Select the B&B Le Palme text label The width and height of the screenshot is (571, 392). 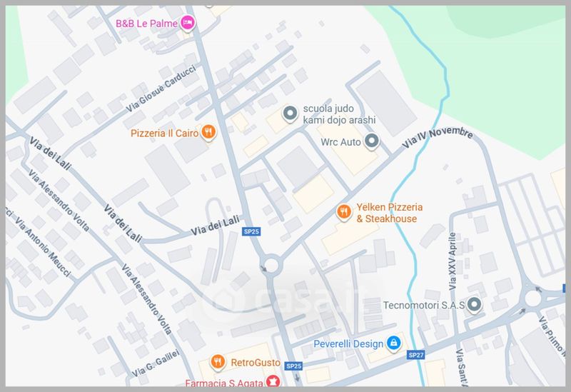(x=146, y=24)
